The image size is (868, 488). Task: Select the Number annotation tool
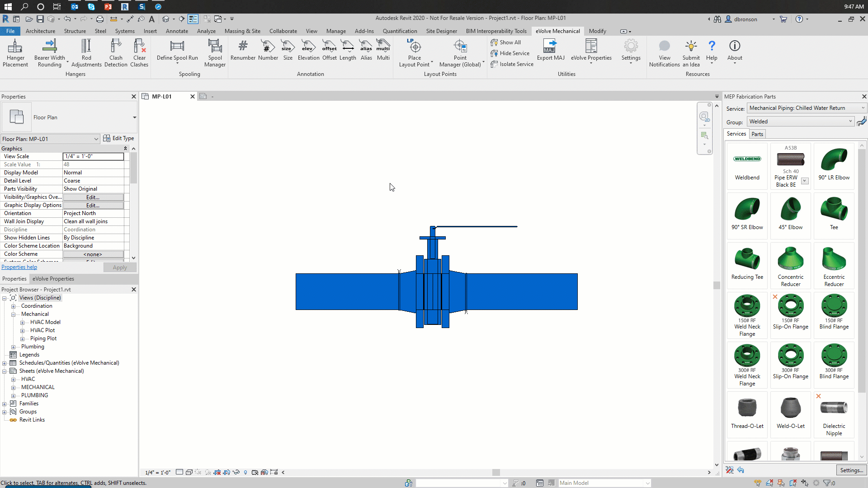click(268, 50)
